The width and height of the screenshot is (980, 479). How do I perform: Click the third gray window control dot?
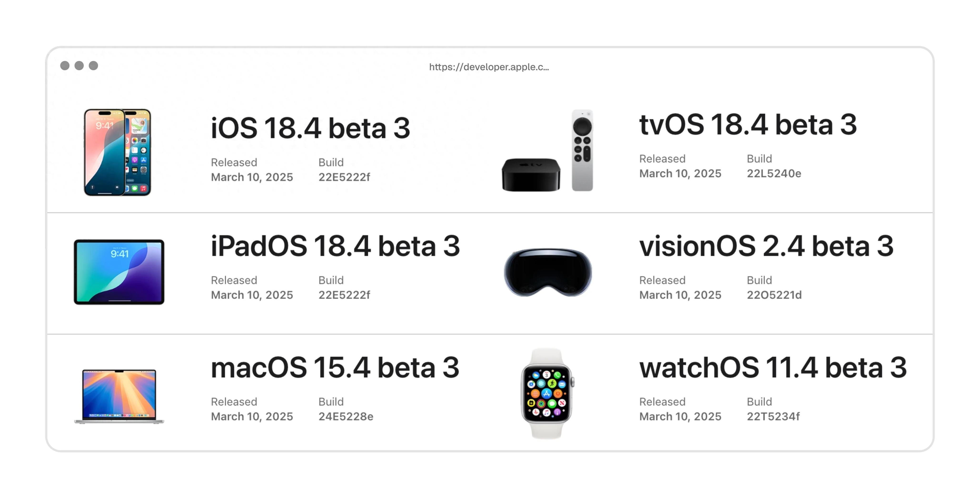[x=93, y=66]
